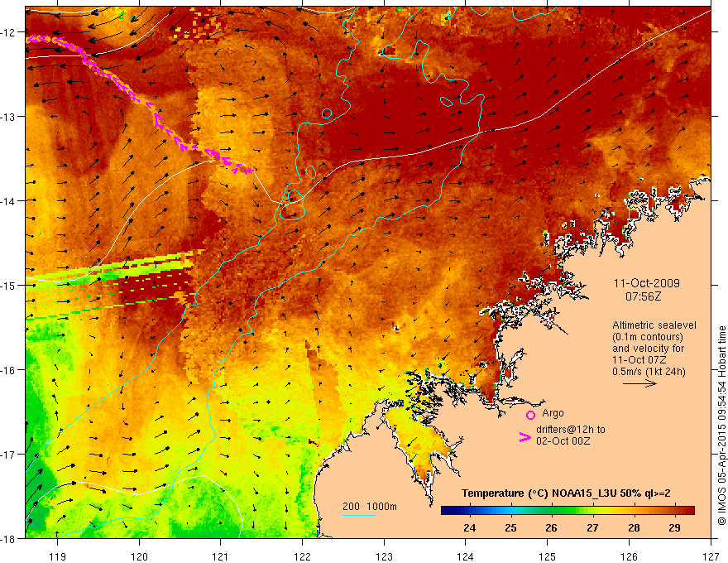Click the temperature color bar at 29
The width and height of the screenshot is (728, 563).
tap(674, 511)
